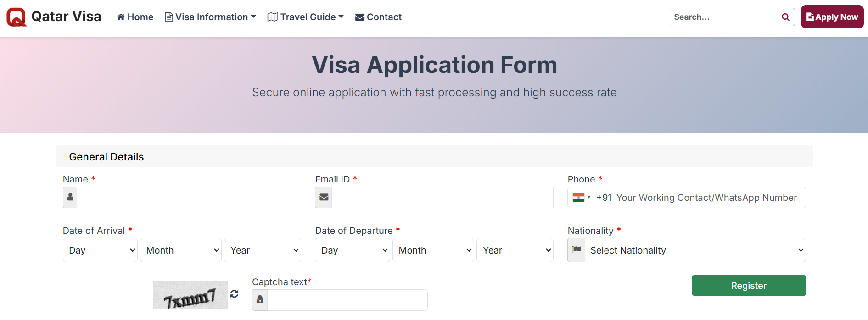Click the green Register button

749,285
